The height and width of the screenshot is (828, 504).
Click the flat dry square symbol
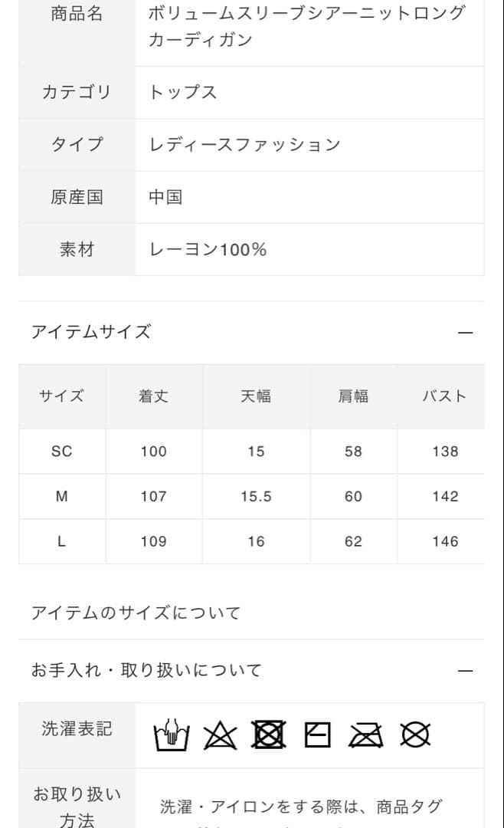pos(317,735)
